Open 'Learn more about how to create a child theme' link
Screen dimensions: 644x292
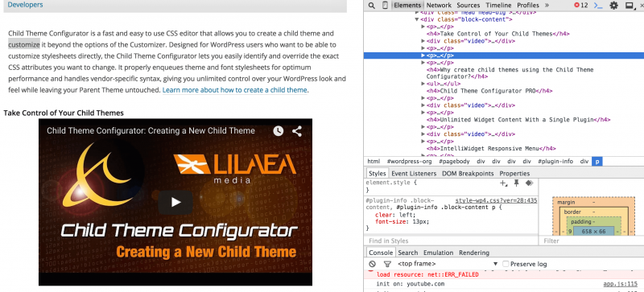pyautogui.click(x=234, y=90)
